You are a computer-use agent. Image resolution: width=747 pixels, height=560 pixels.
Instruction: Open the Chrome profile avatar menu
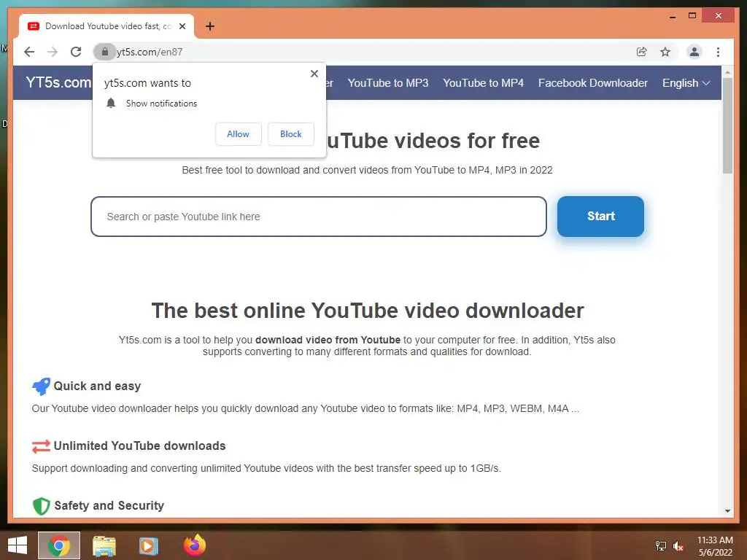coord(694,52)
